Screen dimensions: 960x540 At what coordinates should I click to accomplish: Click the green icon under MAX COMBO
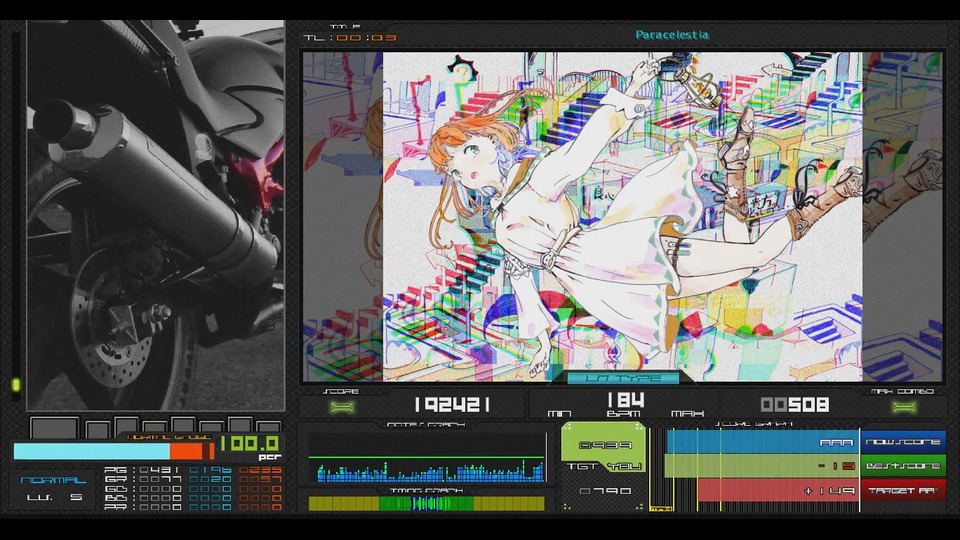point(904,407)
